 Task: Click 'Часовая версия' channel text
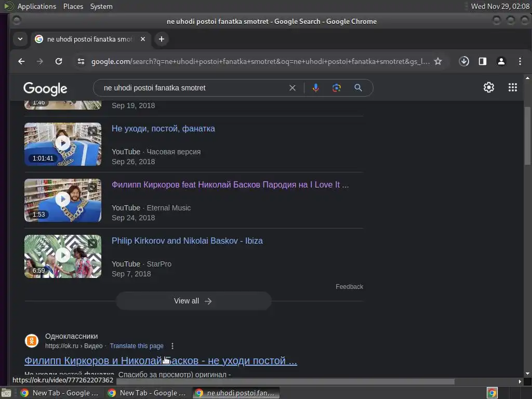(174, 152)
